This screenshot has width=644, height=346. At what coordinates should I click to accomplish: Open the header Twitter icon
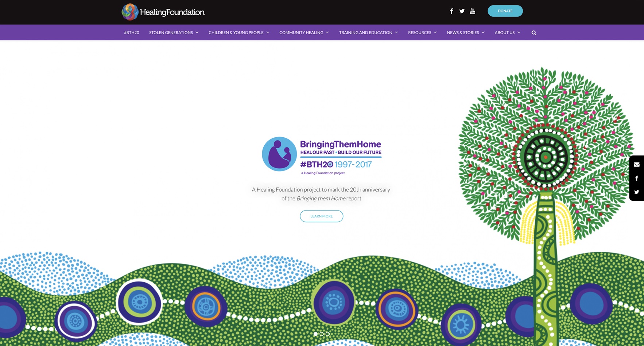click(462, 11)
